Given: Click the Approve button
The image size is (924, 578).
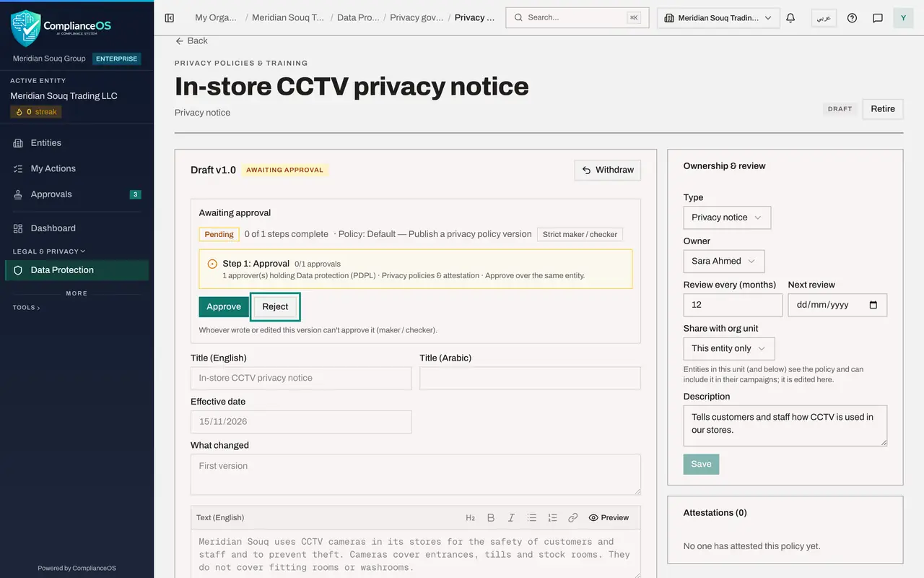Looking at the screenshot, I should (224, 307).
